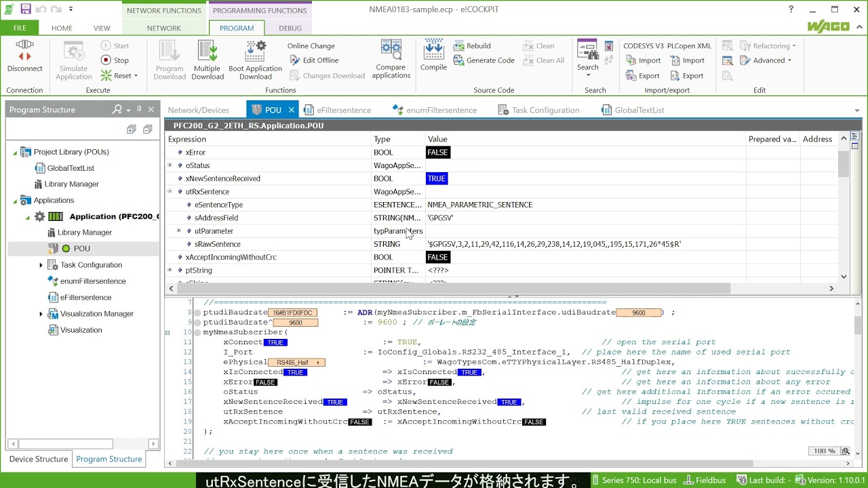Click the Clean All command
868x488 pixels.
(543, 60)
